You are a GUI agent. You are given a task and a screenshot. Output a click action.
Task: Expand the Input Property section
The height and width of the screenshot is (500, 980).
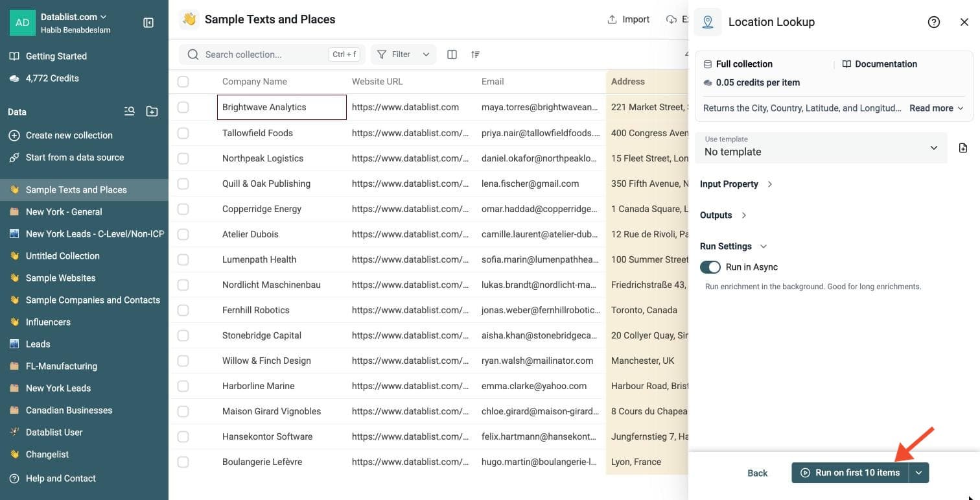pos(736,184)
